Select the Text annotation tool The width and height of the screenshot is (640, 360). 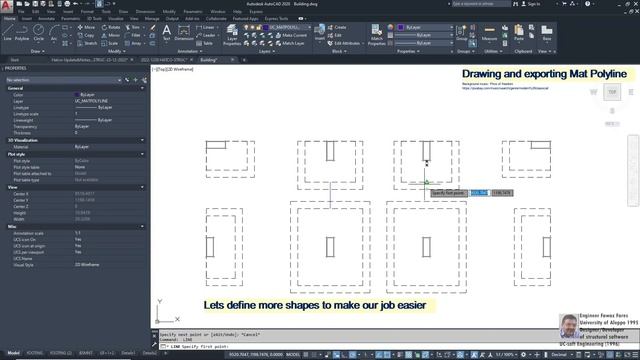167,32
